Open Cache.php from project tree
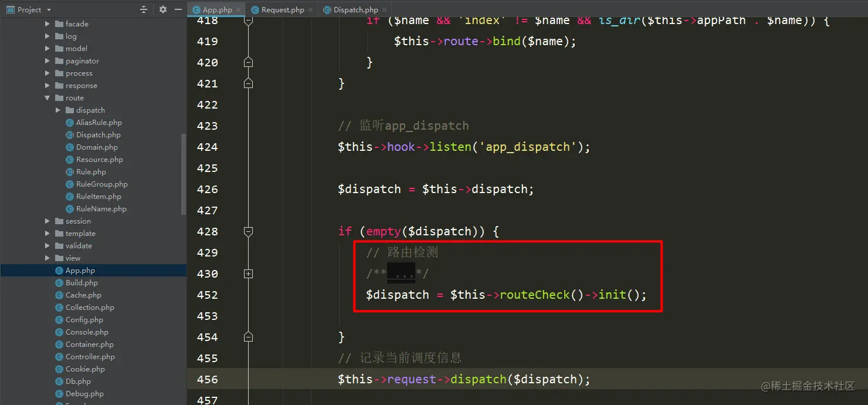The image size is (868, 405). pyautogui.click(x=83, y=295)
